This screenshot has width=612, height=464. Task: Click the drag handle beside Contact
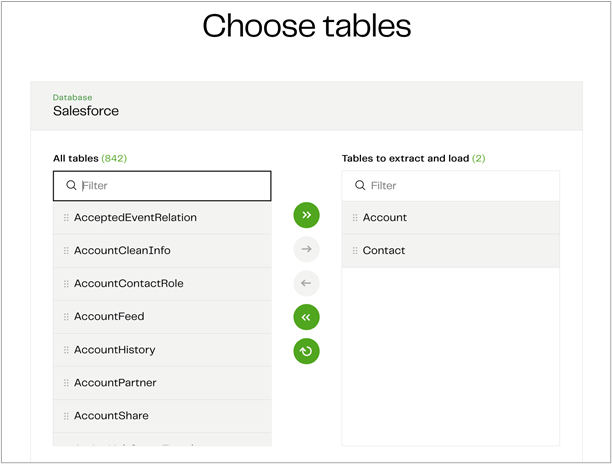(355, 251)
